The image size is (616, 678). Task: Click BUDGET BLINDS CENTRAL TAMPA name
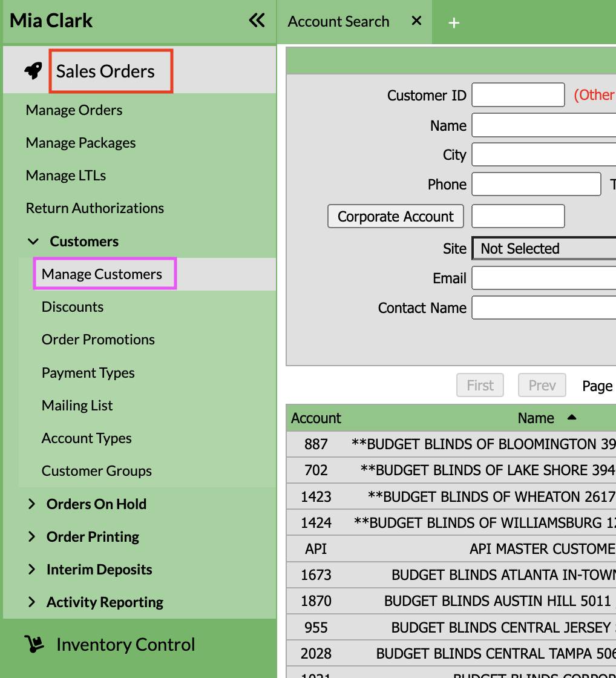pos(496,653)
